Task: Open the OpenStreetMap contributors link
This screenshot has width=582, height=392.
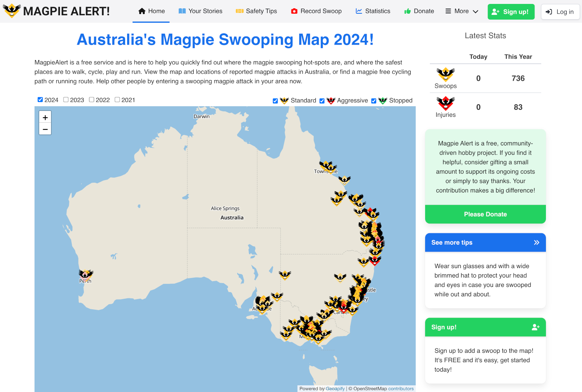Action: (x=401, y=389)
